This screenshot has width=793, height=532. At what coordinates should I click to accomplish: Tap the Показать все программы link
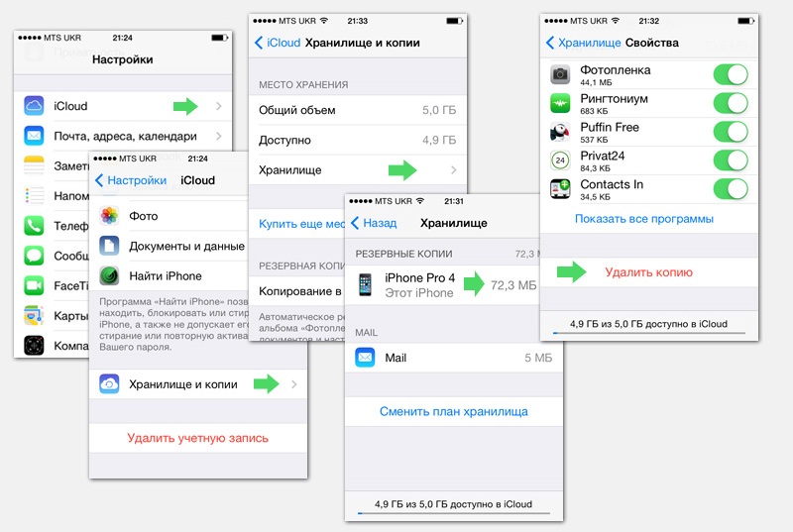(x=643, y=219)
